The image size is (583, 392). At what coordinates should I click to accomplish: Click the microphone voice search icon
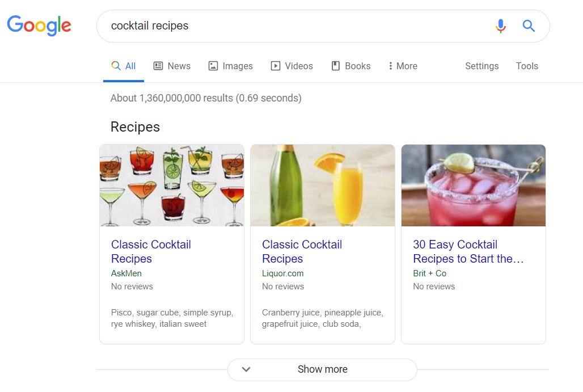(x=500, y=26)
